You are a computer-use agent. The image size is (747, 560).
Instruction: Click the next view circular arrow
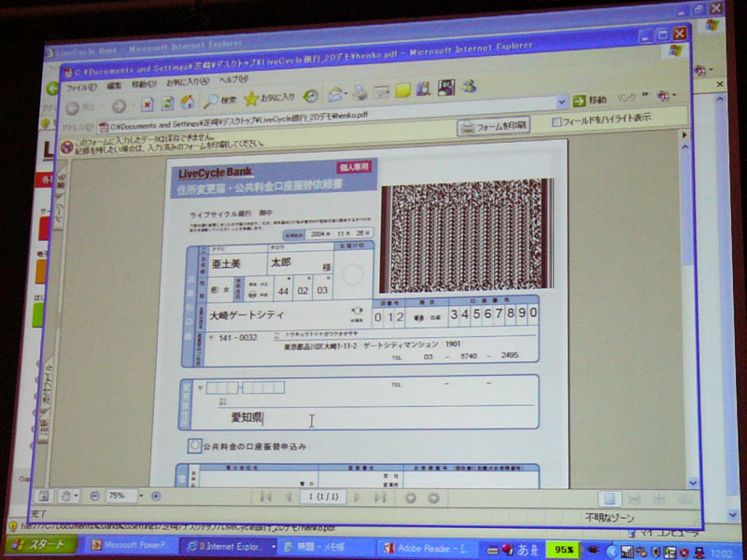pos(433,498)
